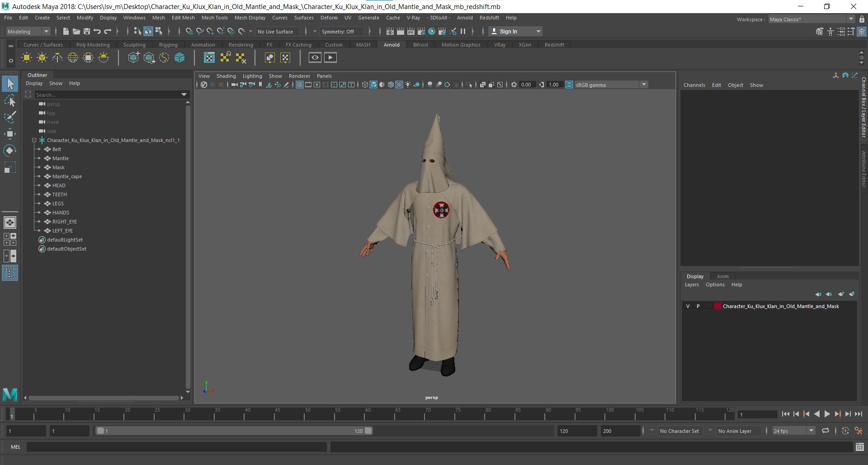Select the arrow Select tool in the toolbox

pos(10,84)
